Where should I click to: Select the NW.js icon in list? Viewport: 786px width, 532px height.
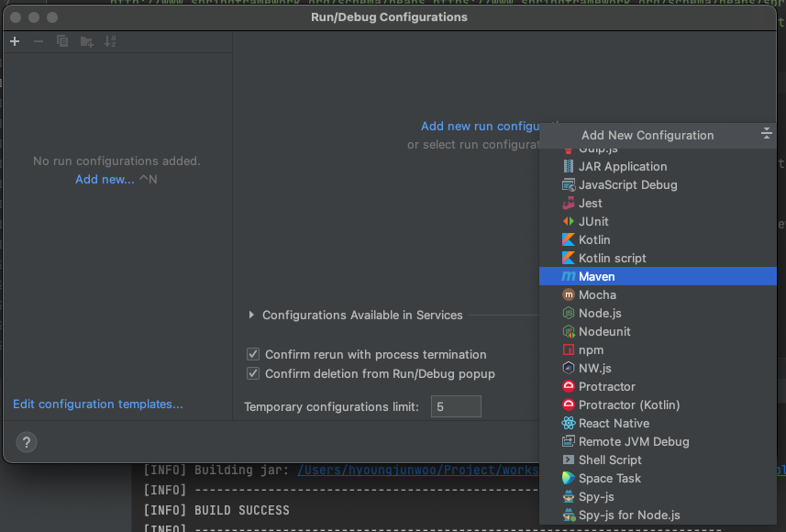coord(568,368)
